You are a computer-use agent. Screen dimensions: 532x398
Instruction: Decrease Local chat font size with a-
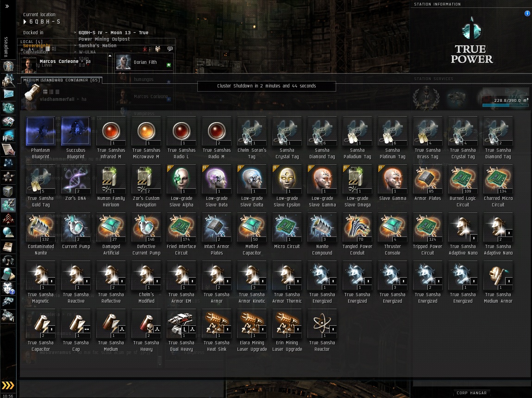pyautogui.click(x=23, y=50)
